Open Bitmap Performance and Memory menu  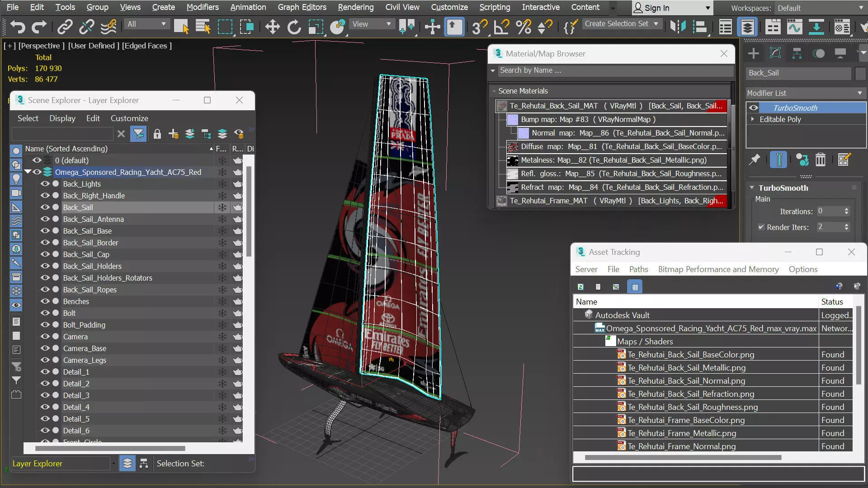tap(718, 269)
